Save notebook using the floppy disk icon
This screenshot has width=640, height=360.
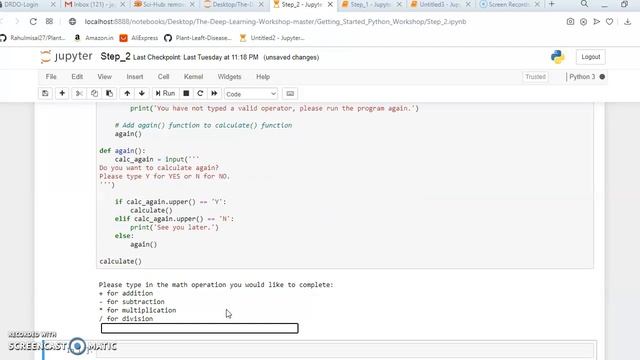click(x=45, y=93)
